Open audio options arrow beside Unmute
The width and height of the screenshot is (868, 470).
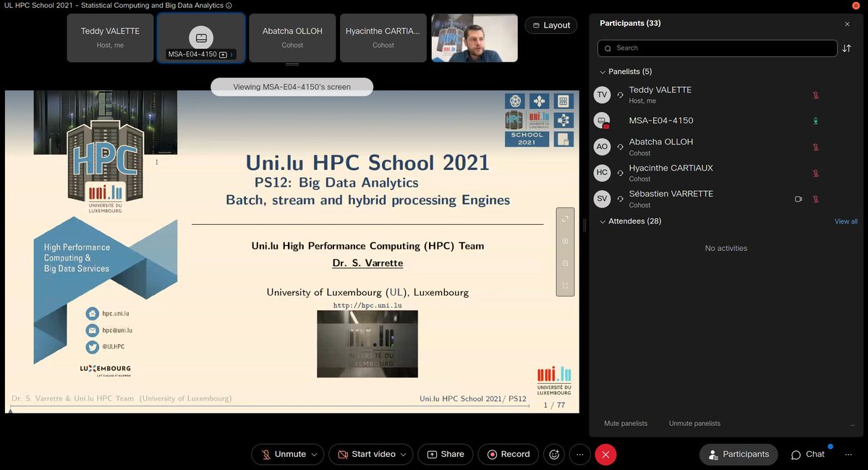tap(315, 454)
